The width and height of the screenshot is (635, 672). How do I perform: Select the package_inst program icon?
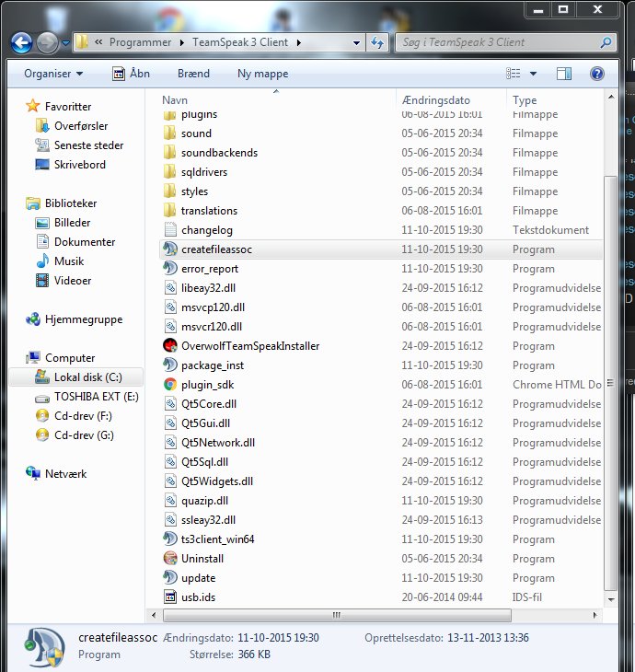[170, 365]
